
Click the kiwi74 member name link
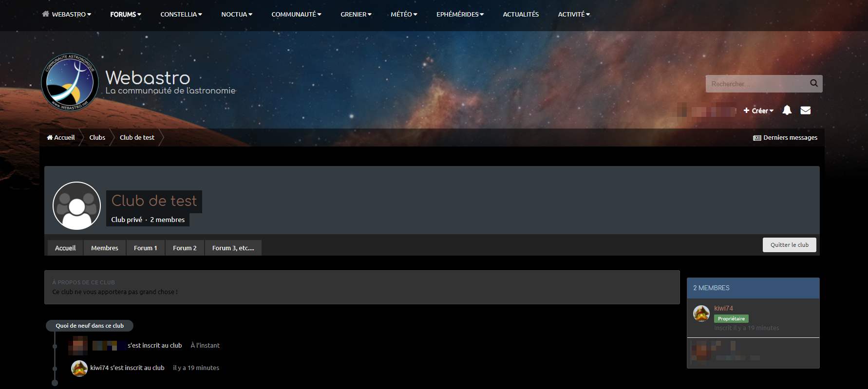(x=723, y=308)
